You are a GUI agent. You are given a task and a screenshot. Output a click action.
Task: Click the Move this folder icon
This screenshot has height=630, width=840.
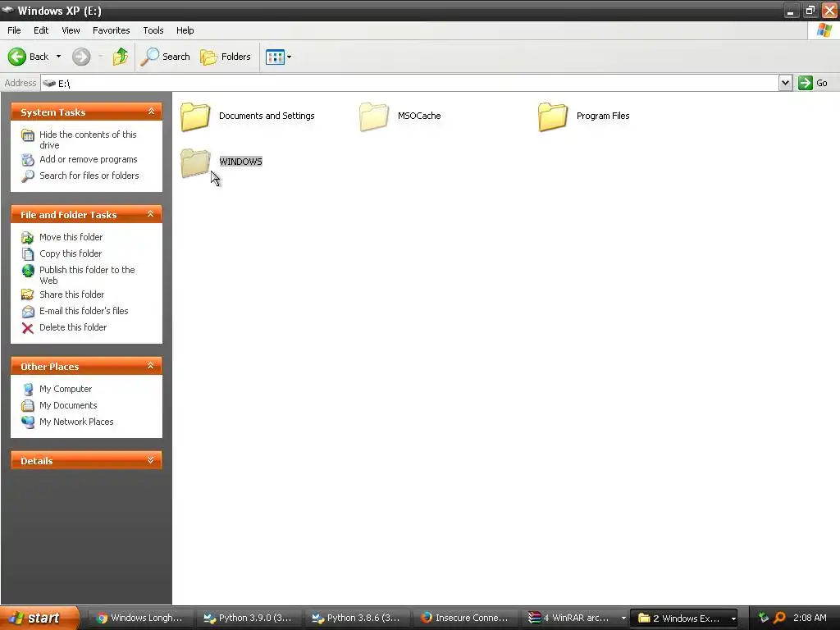pos(28,237)
